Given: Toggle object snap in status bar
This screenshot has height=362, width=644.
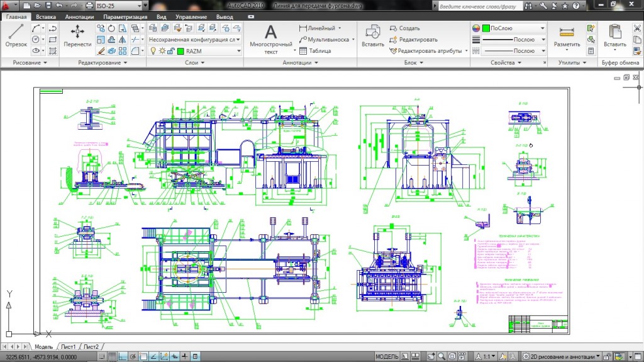Looking at the screenshot, I should 143,357.
